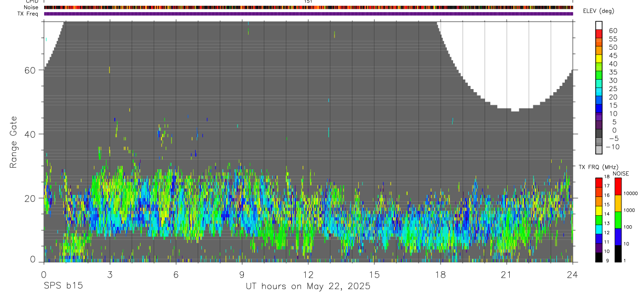The image size is (644, 297).
Task: Click the 1000 label on NOISE scale
Action: [x=630, y=210]
